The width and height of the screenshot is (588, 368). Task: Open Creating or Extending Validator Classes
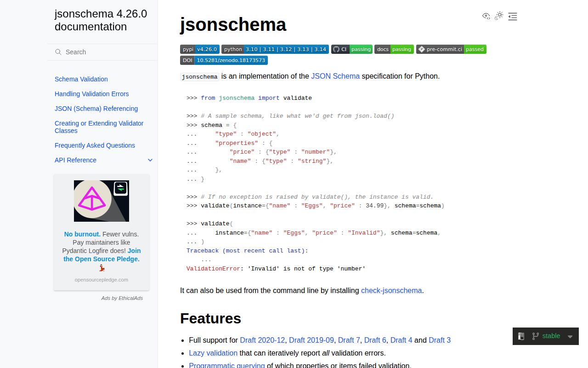(99, 127)
